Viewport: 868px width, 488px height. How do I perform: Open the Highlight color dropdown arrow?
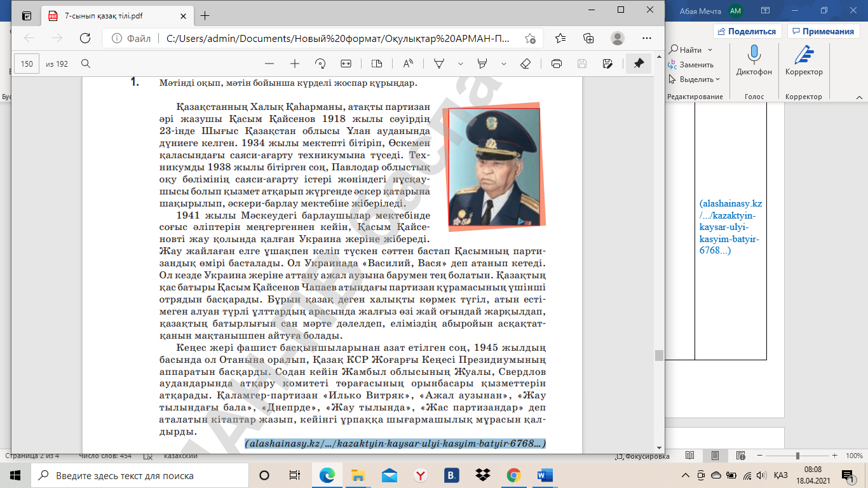(x=504, y=64)
